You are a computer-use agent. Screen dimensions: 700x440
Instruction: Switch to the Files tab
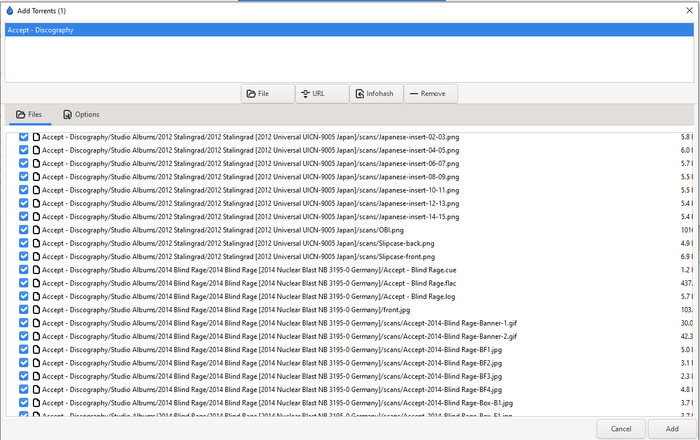pyautogui.click(x=29, y=115)
